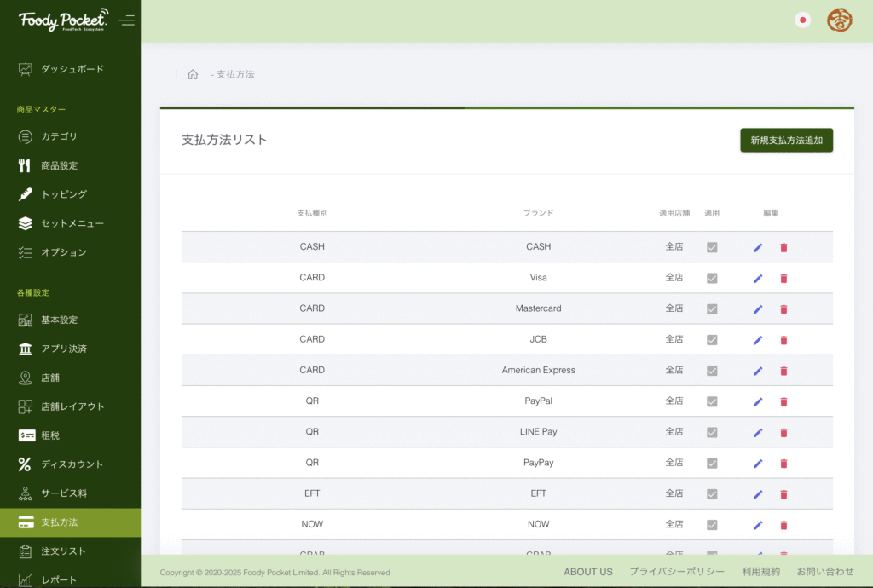Open the 注文リスト sidebar item

pos(63,551)
